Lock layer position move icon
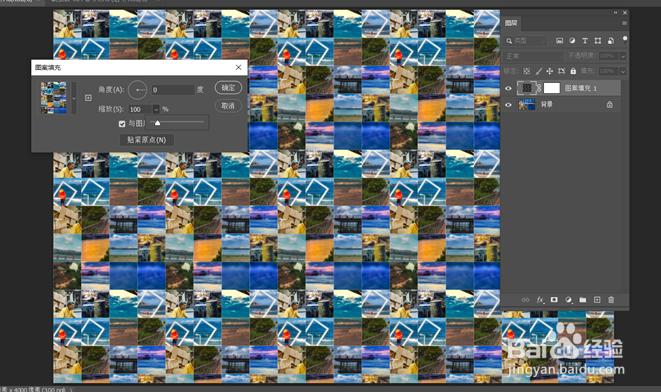The height and width of the screenshot is (392, 661). [x=550, y=71]
